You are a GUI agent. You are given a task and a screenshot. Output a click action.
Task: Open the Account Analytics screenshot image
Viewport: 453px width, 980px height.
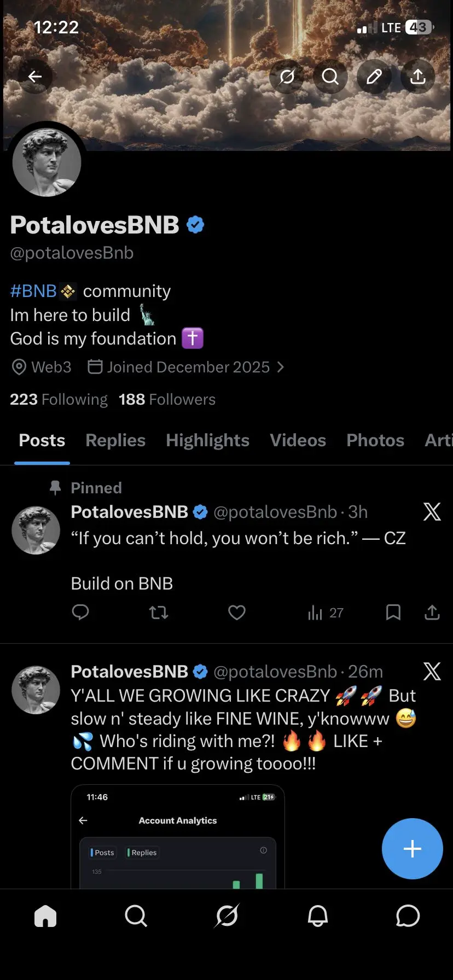coord(178,837)
